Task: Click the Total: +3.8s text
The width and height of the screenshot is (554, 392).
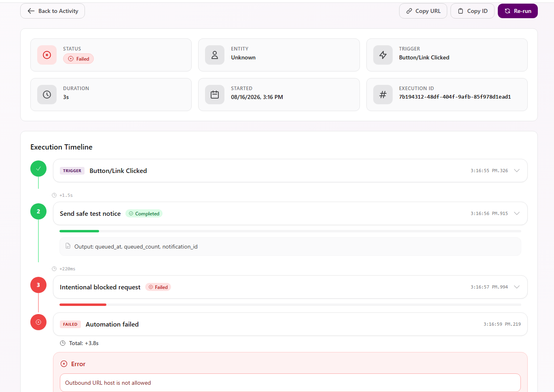Action: pos(84,343)
